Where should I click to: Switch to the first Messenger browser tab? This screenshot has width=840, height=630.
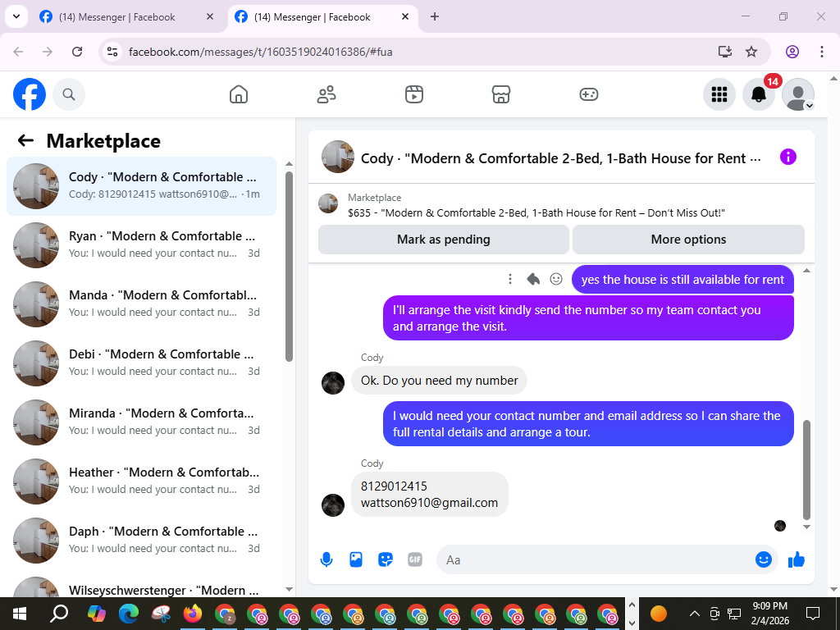coord(127,17)
